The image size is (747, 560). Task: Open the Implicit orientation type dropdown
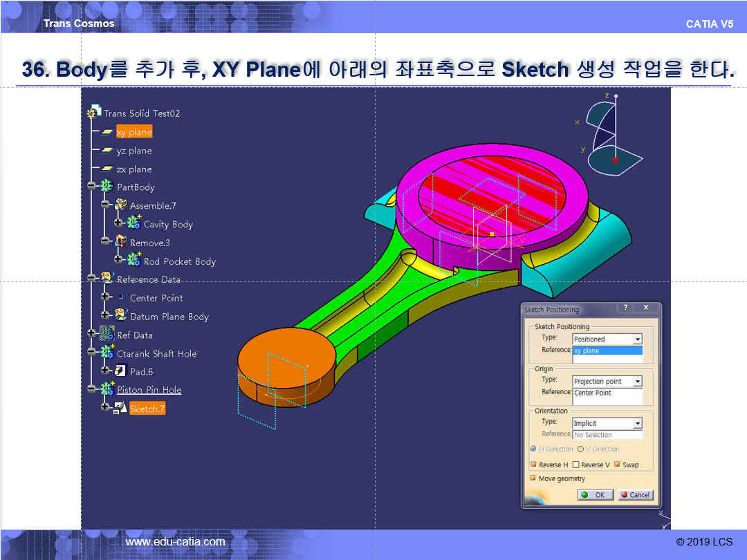637,423
